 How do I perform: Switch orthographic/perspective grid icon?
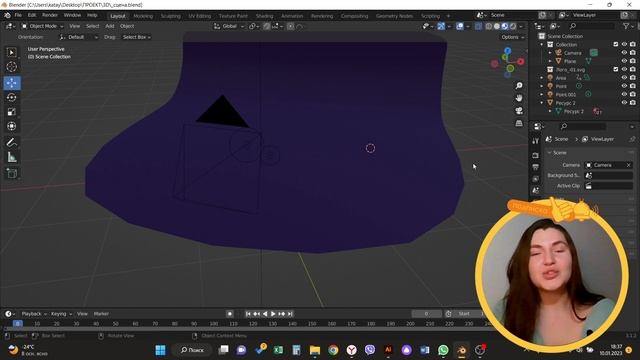coord(519,123)
